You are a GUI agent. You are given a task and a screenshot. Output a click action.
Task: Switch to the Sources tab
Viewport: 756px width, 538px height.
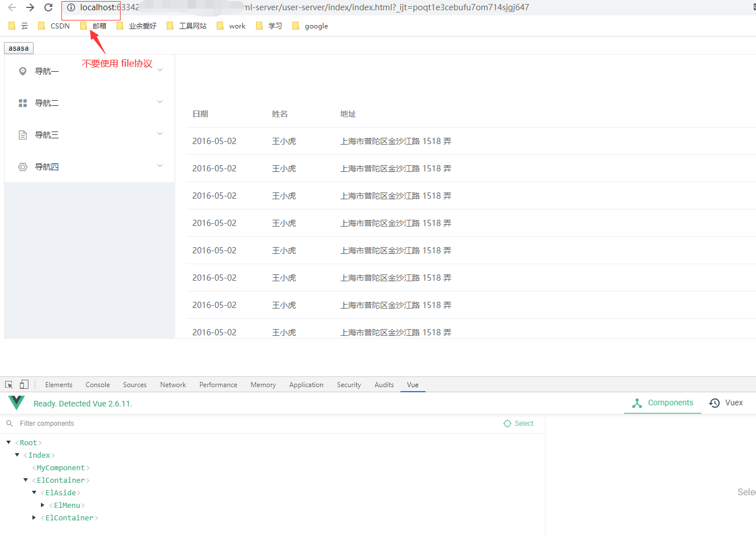(135, 385)
